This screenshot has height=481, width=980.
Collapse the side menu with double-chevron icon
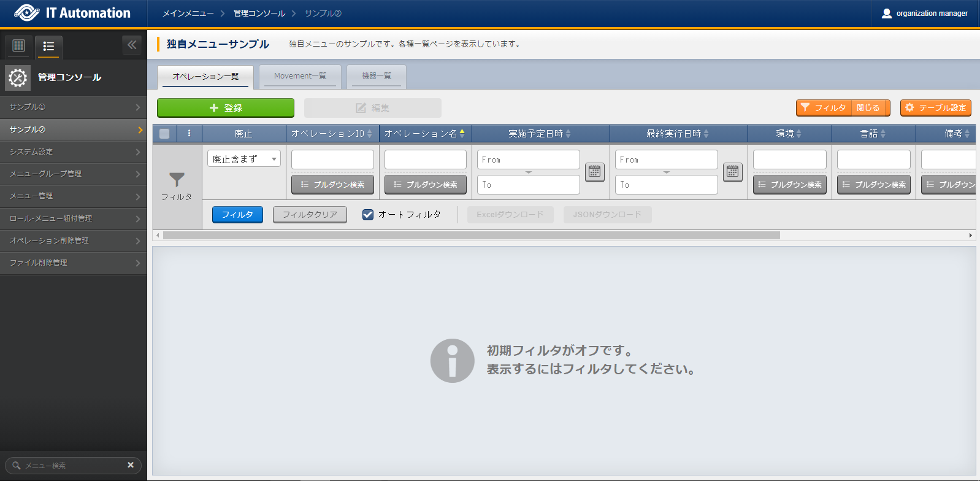click(132, 45)
